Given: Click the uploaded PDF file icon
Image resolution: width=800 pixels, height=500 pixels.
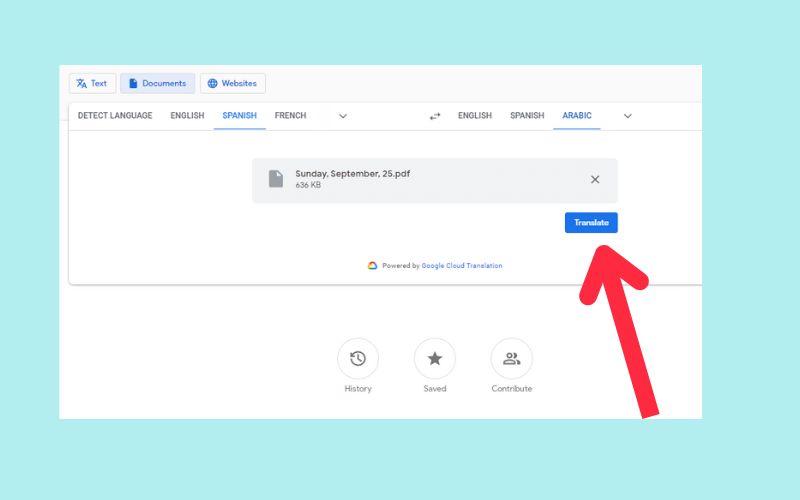Looking at the screenshot, I should pyautogui.click(x=276, y=179).
